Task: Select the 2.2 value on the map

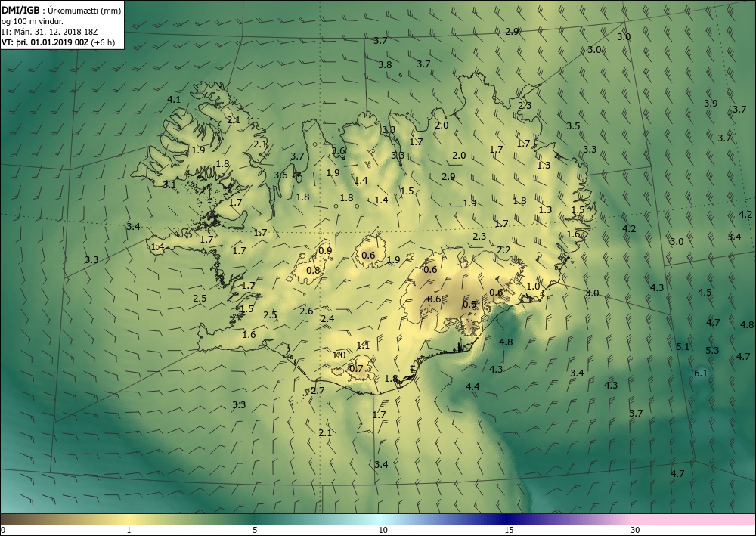Action: coord(503,249)
